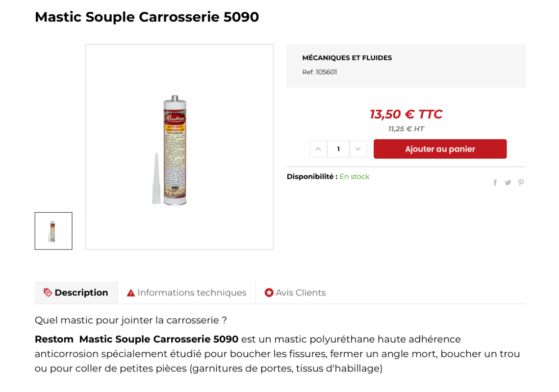Share product on Facebook icon

(x=495, y=183)
